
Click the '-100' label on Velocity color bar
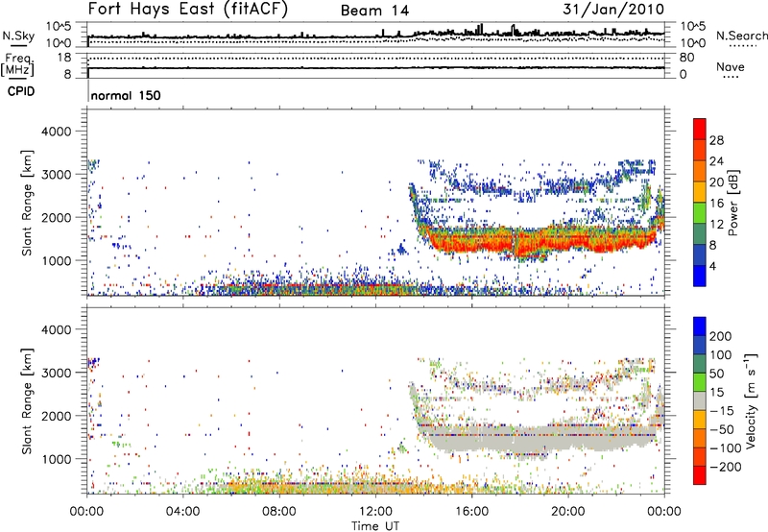pyautogui.click(x=726, y=448)
